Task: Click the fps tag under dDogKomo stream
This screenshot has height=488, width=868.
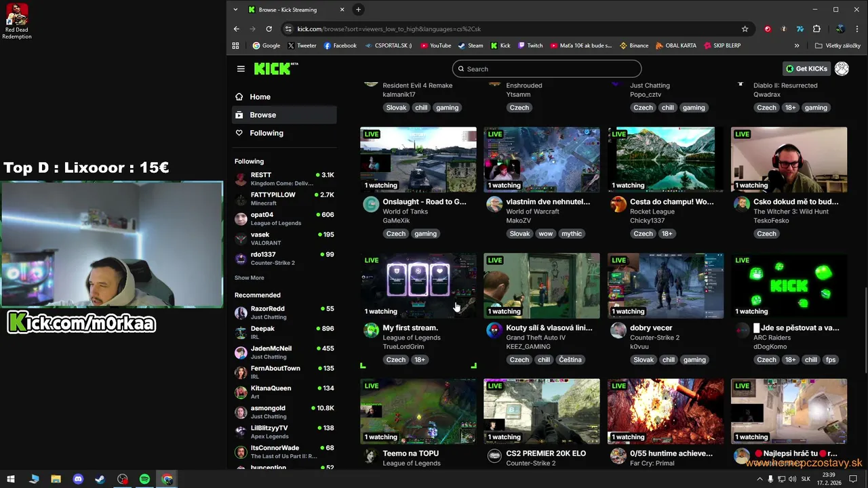Action: pos(831,360)
